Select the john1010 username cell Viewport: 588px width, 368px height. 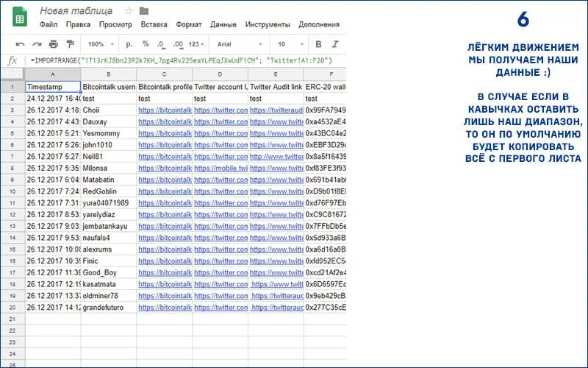108,145
